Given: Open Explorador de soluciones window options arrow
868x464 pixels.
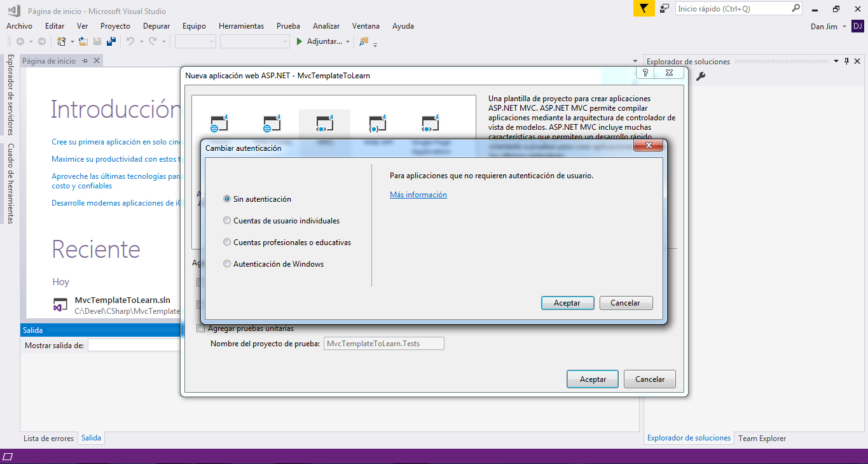Looking at the screenshot, I should click(836, 62).
